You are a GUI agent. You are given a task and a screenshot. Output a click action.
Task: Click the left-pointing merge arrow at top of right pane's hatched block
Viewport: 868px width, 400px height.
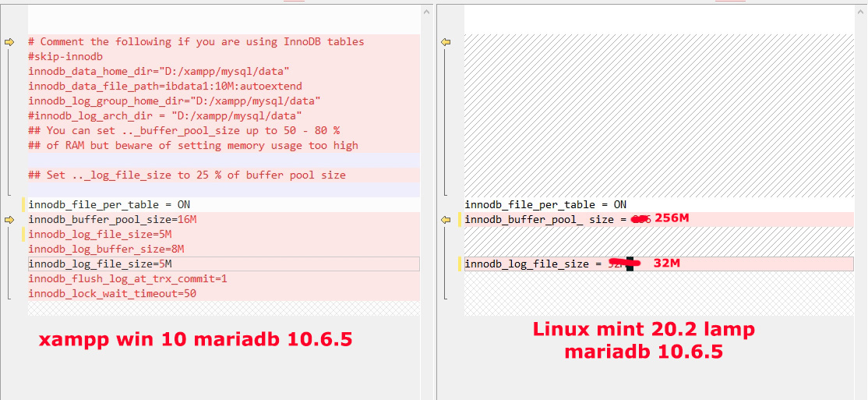coord(446,42)
